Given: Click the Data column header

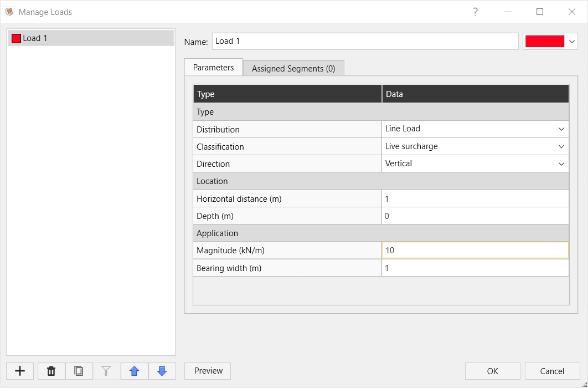Looking at the screenshot, I should pos(475,94).
